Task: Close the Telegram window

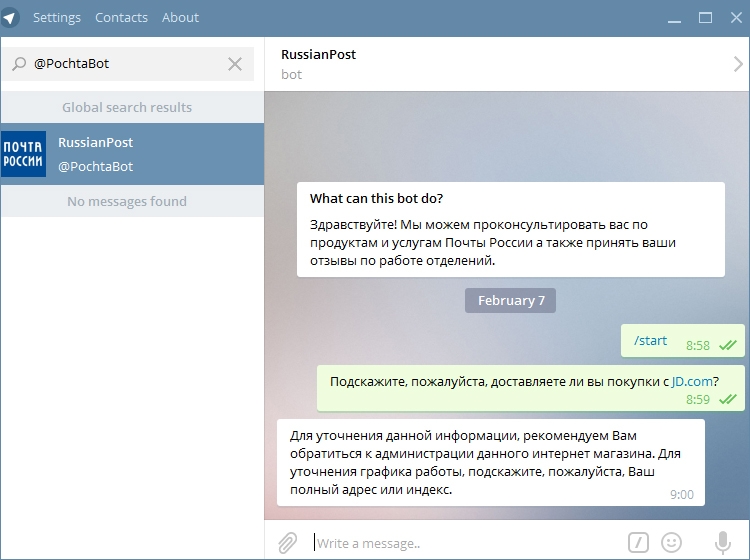Action: (x=737, y=18)
